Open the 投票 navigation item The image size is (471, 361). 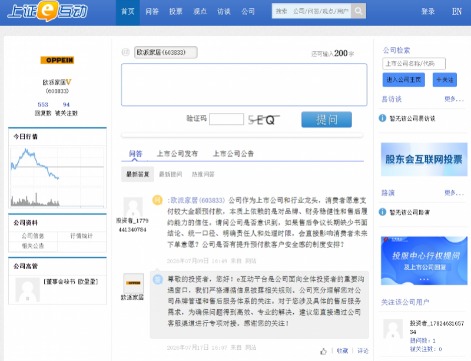[x=176, y=12]
